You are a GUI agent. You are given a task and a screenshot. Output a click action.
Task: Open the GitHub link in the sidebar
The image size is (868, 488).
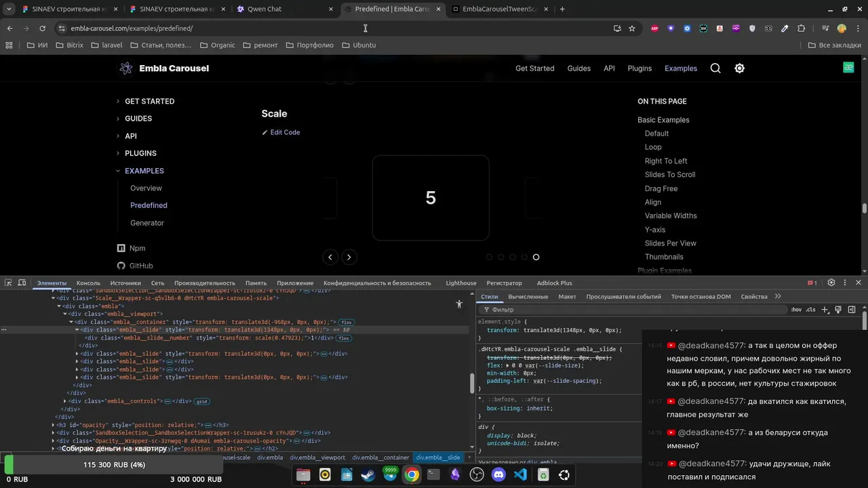tap(135, 266)
